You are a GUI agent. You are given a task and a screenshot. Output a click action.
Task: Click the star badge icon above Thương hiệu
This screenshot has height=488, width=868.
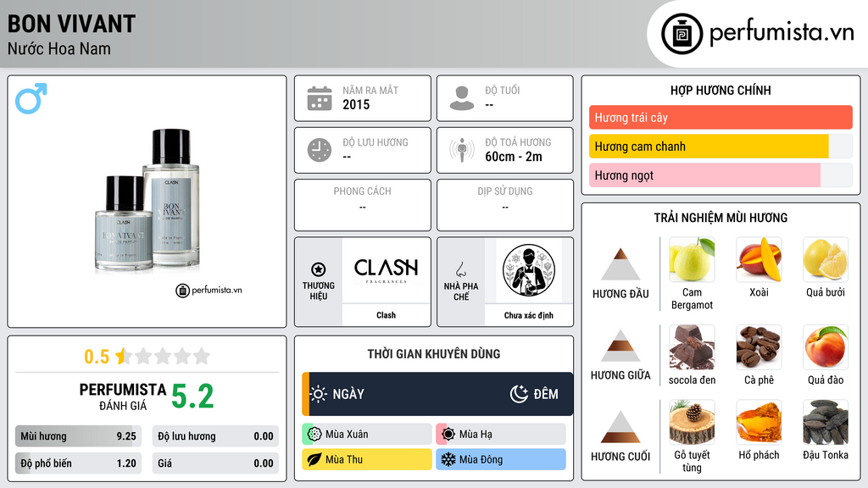[319, 269]
